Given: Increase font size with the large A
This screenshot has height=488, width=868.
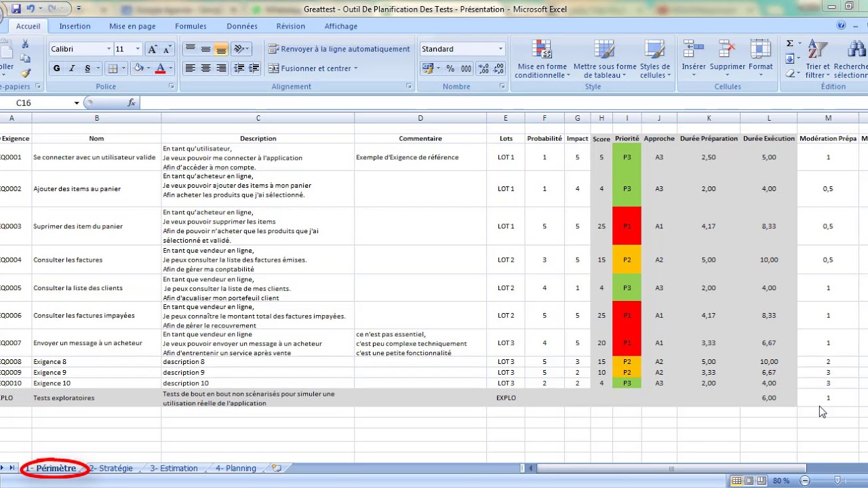Looking at the screenshot, I should coord(153,49).
